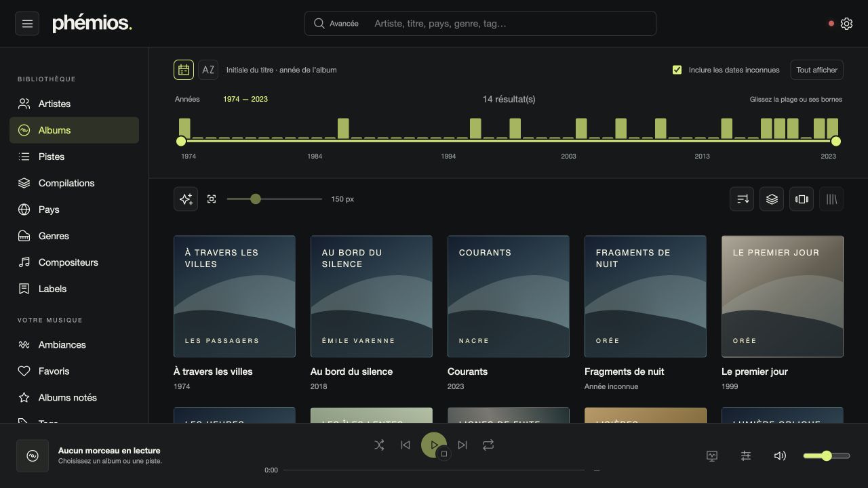Open the equalizer sliders icon
The image size is (868, 488).
click(x=746, y=456)
